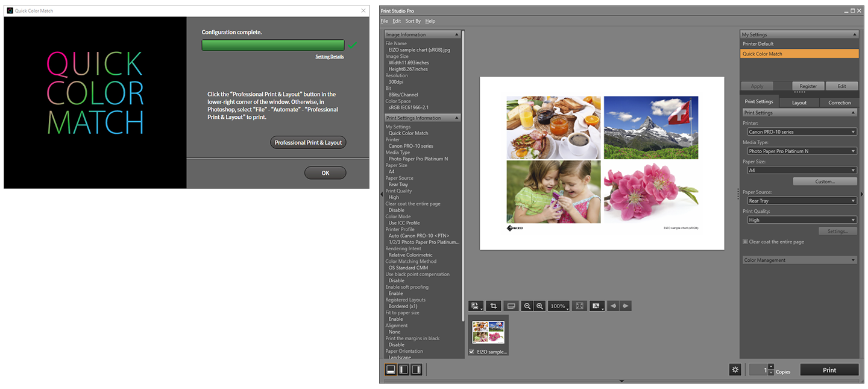Viewport: 868px width, 389px height.
Task: Select thumbnails-at-bottom layout icon
Action: pos(391,370)
